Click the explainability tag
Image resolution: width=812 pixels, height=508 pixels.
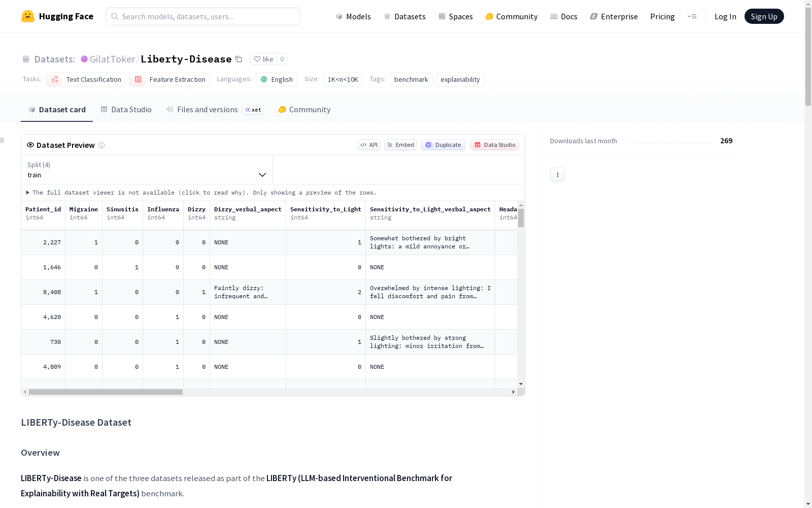[x=460, y=79]
